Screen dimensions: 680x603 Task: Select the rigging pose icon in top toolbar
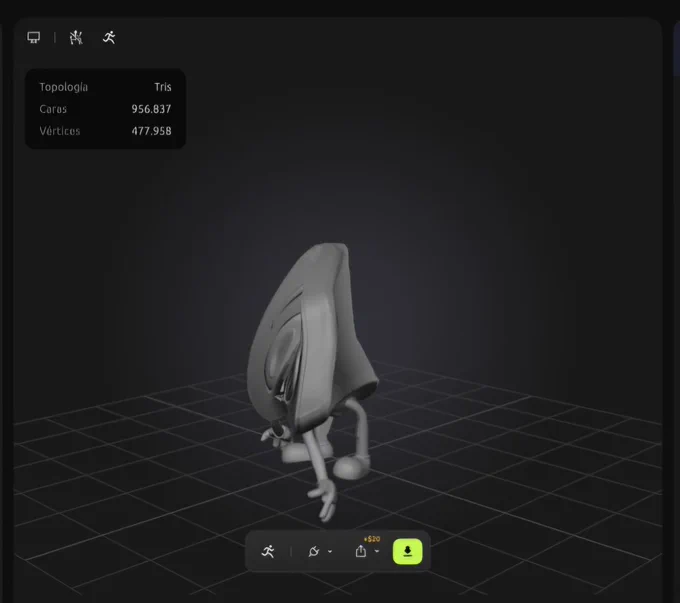76,37
